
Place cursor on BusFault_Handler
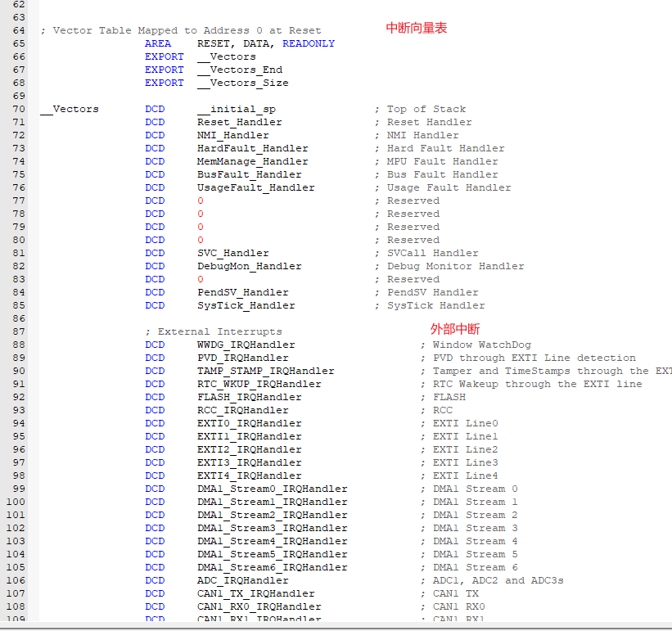coord(250,175)
